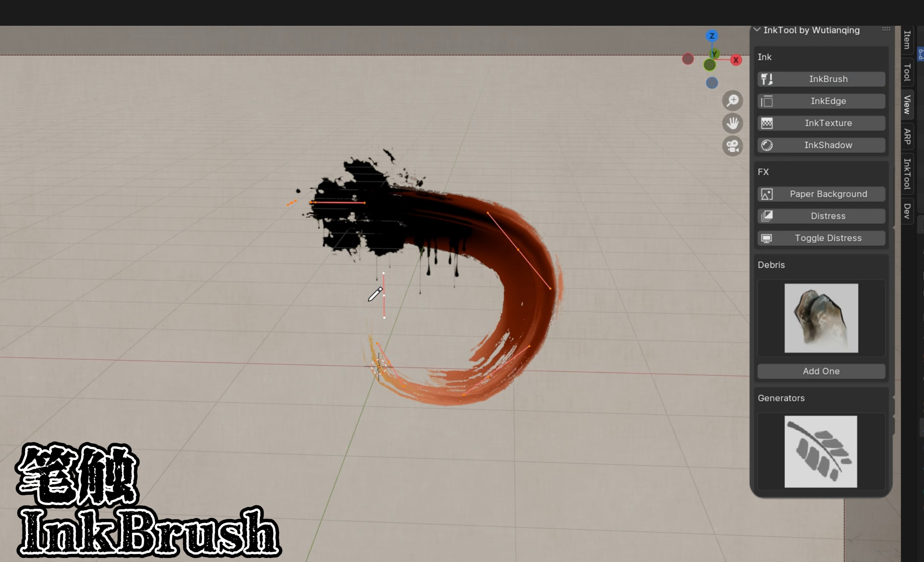Image resolution: width=924 pixels, height=562 pixels.
Task: Click the blue Z axis gizmo circle
Action: [x=712, y=36]
